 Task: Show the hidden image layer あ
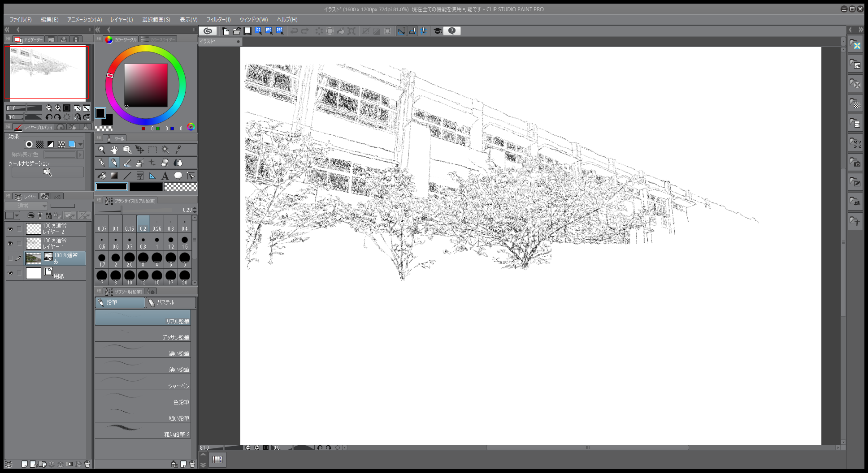point(10,258)
